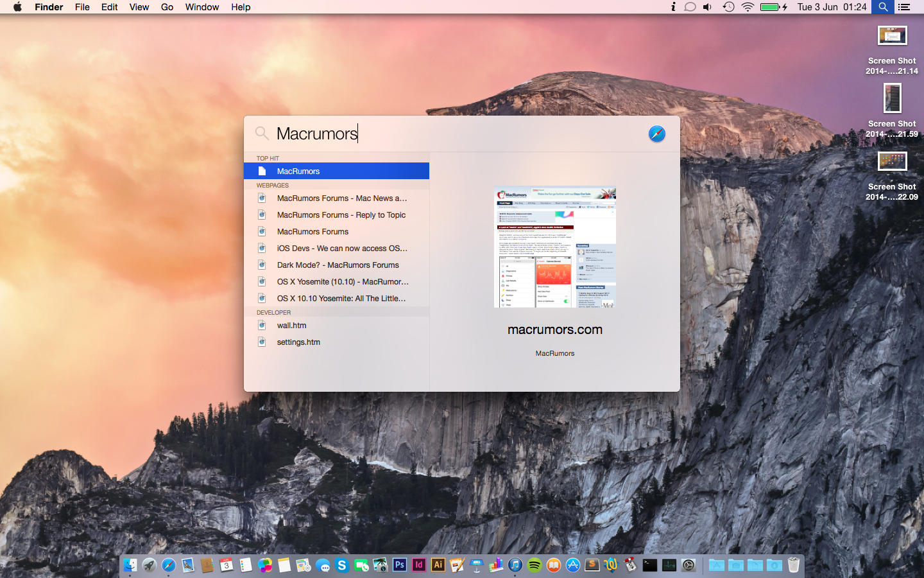Open Terminal from the Dock
924x578 pixels.
point(650,565)
